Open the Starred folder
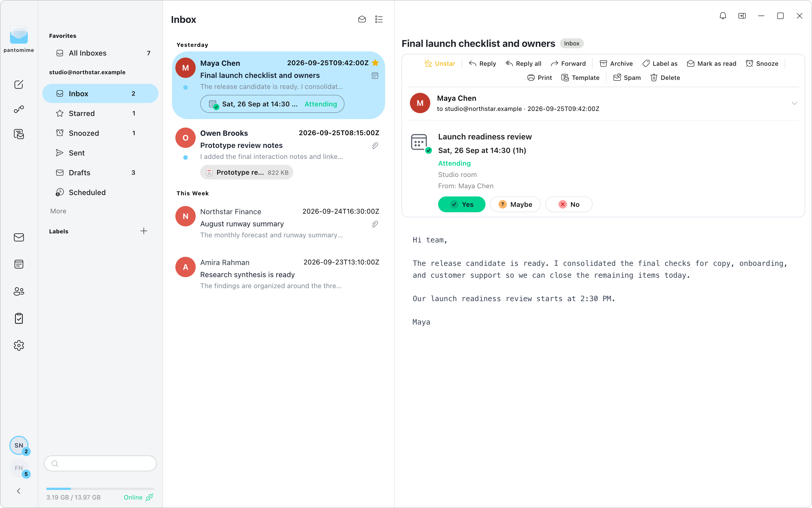Image resolution: width=812 pixels, height=508 pixels. [x=100, y=113]
